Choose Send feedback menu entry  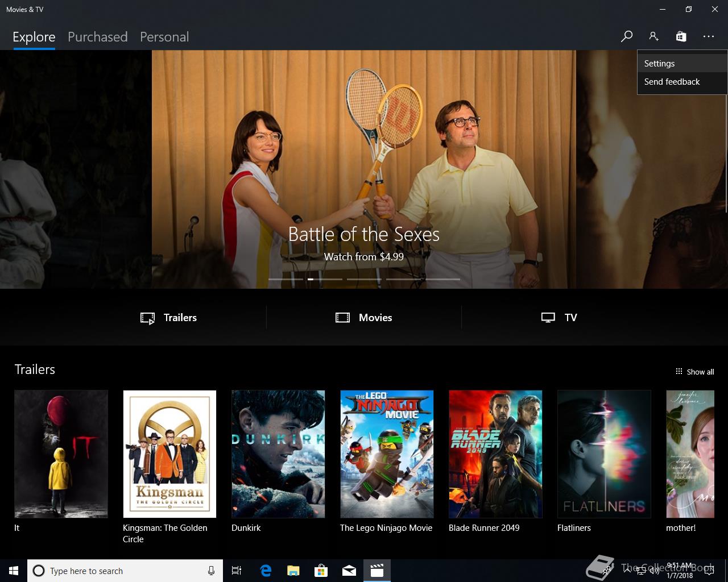[x=682, y=82]
